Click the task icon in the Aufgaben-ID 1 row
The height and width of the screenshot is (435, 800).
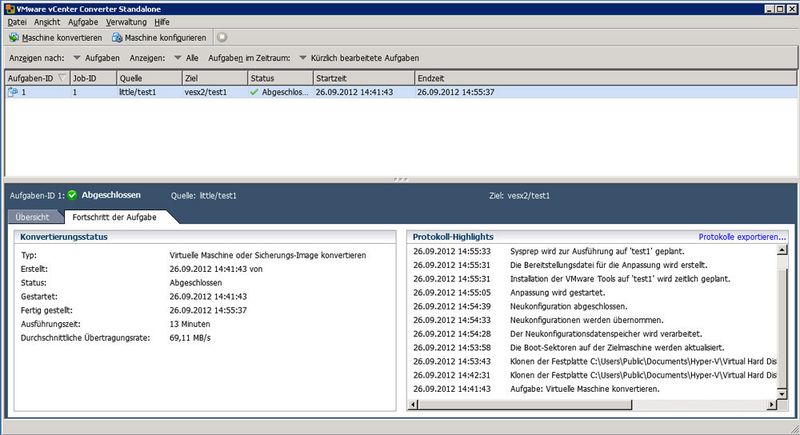(13, 92)
